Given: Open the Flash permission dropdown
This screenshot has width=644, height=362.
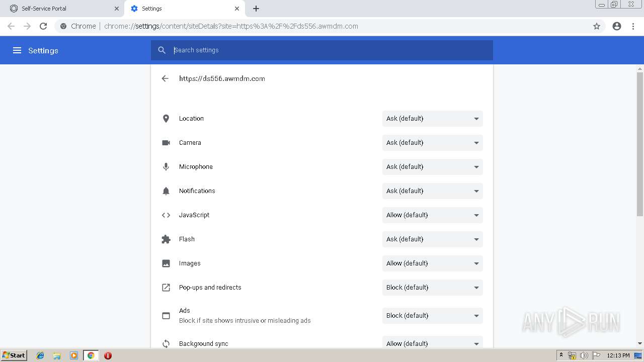Looking at the screenshot, I should 433,239.
